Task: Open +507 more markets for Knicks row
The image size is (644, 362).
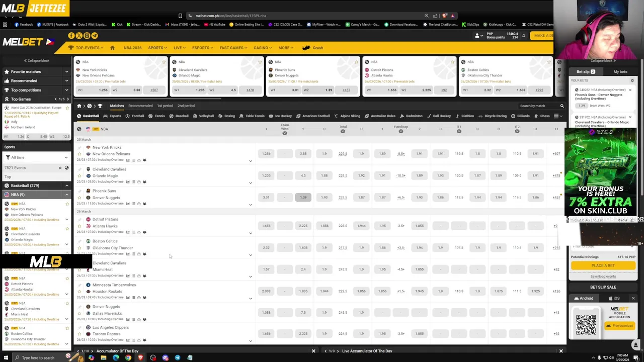Action: click(x=556, y=154)
